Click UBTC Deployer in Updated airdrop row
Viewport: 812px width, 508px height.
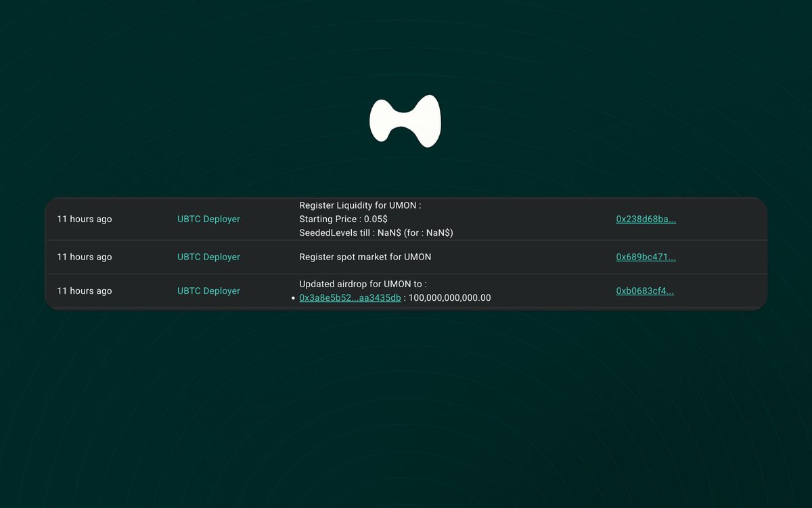(208, 291)
